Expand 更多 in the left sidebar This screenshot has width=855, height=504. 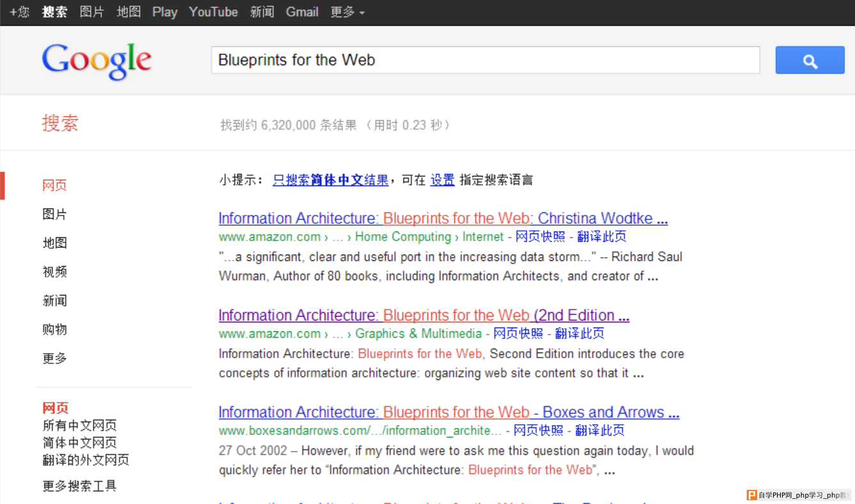click(x=54, y=358)
